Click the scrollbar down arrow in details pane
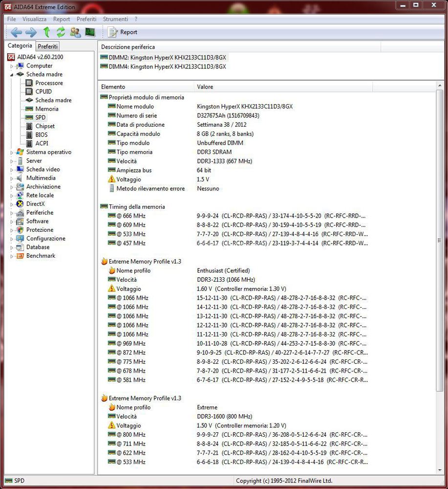 (x=439, y=470)
